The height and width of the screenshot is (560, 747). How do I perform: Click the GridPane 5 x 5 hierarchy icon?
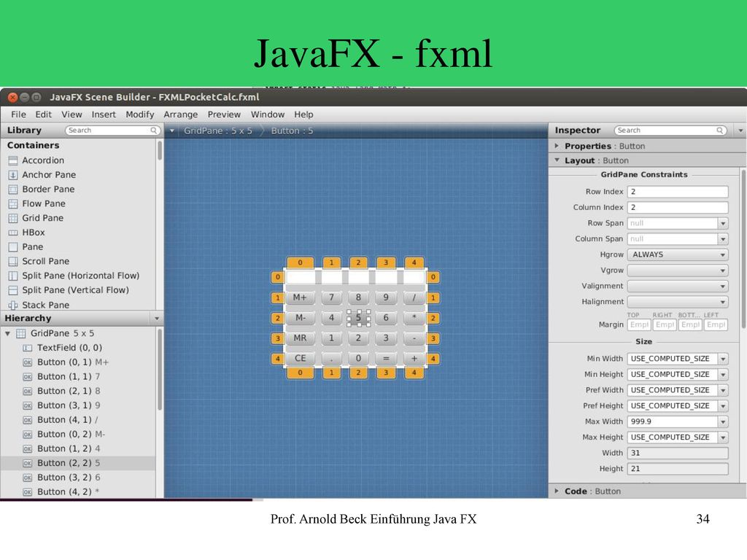click(x=21, y=333)
